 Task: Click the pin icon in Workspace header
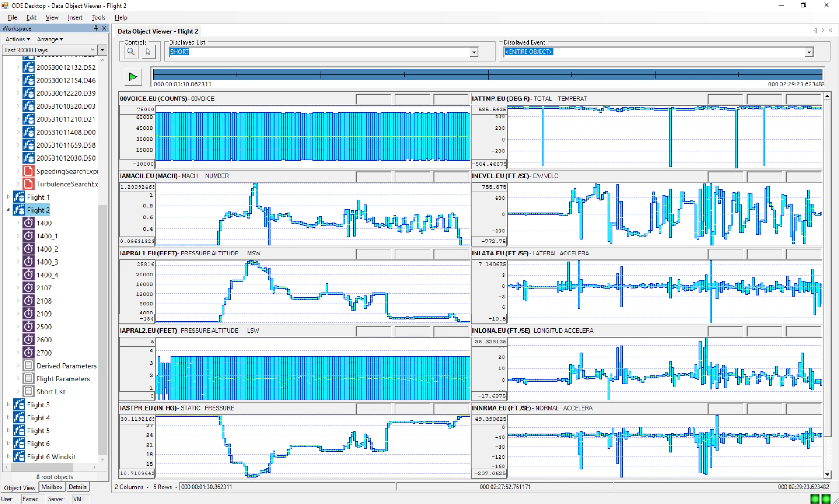pos(96,28)
